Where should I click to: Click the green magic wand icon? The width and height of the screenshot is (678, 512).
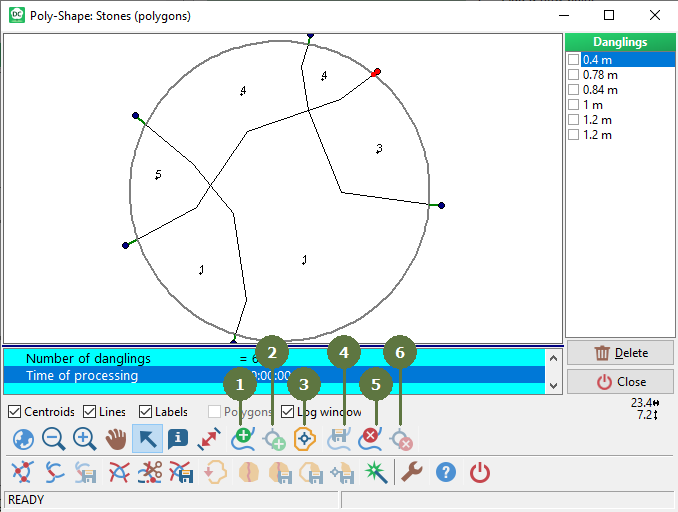pyautogui.click(x=374, y=473)
